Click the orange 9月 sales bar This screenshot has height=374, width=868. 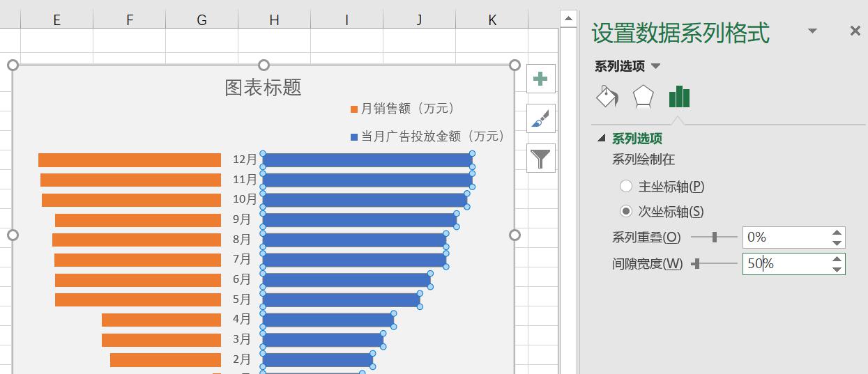point(138,220)
